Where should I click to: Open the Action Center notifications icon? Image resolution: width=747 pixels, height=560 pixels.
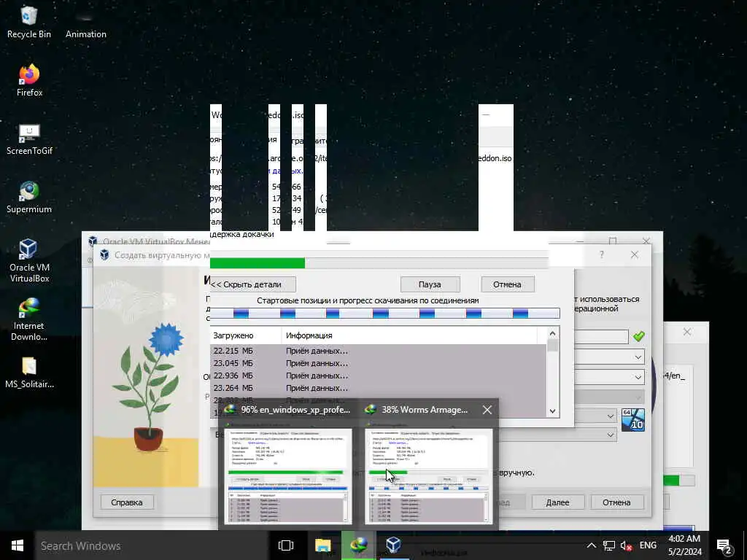pos(724,545)
